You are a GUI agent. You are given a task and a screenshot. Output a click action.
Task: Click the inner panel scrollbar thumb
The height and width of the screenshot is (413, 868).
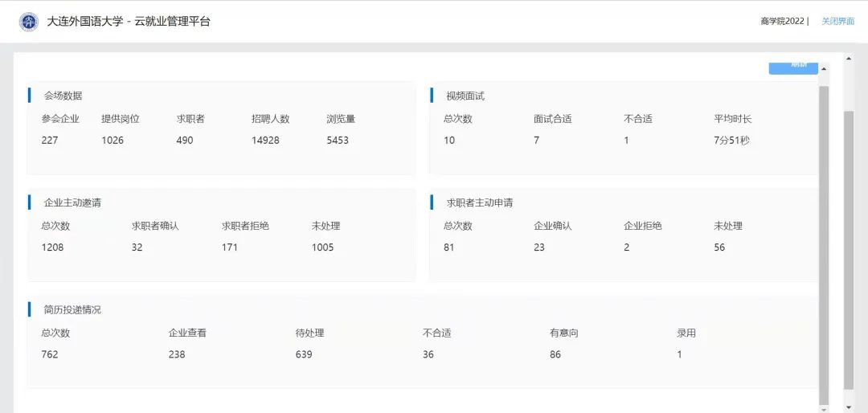(823, 241)
